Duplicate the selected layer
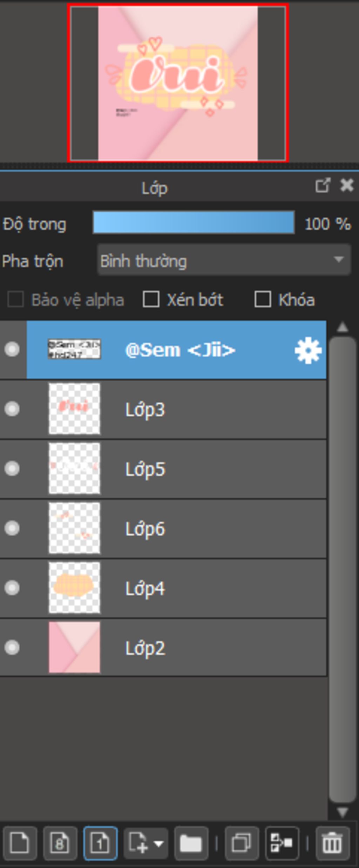This screenshot has height=868, width=359. pyautogui.click(x=242, y=842)
